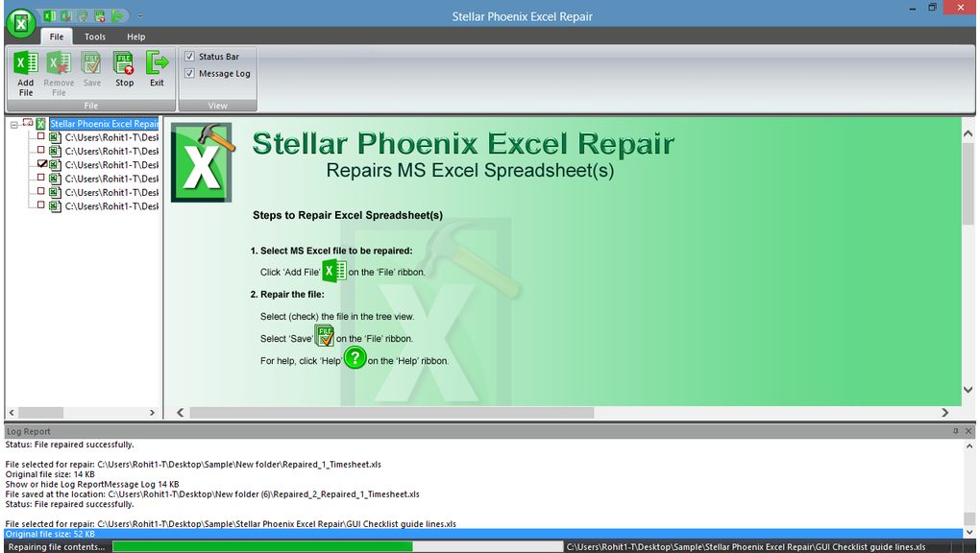The height and width of the screenshot is (553, 980).
Task: Select log line 'Original file size: 14 KB'
Action: point(50,474)
